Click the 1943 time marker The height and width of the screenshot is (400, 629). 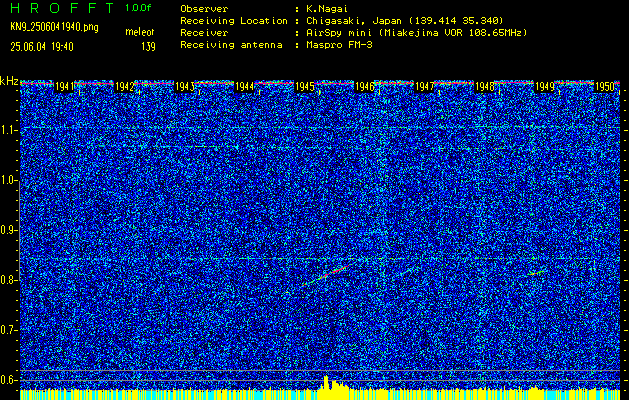(185, 87)
